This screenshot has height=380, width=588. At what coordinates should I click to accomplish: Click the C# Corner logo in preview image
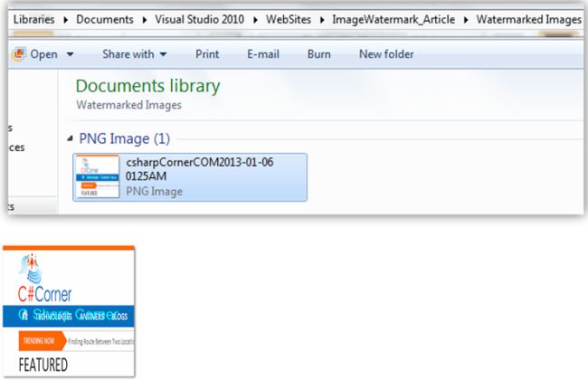click(x=44, y=279)
